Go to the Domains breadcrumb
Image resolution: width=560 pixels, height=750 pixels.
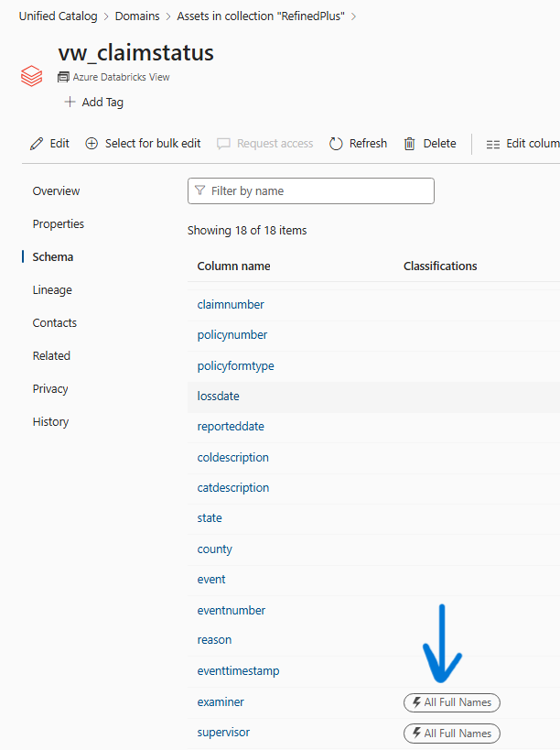(x=137, y=16)
